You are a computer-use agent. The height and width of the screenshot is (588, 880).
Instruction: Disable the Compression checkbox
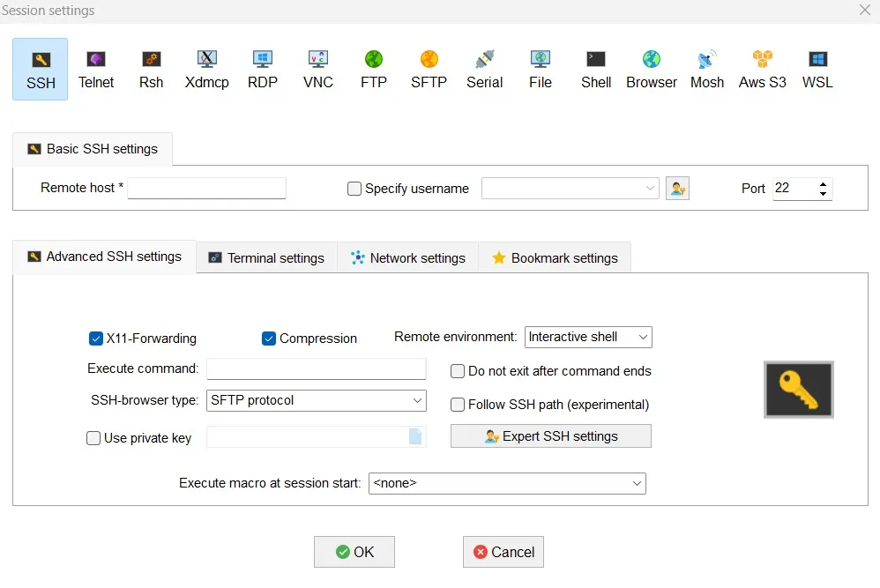(x=269, y=339)
